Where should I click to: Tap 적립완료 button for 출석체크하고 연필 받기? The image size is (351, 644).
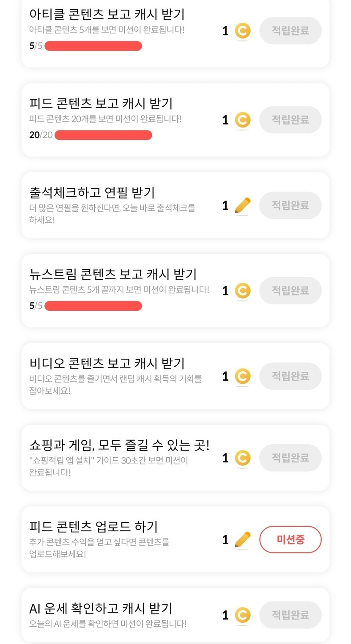click(290, 205)
